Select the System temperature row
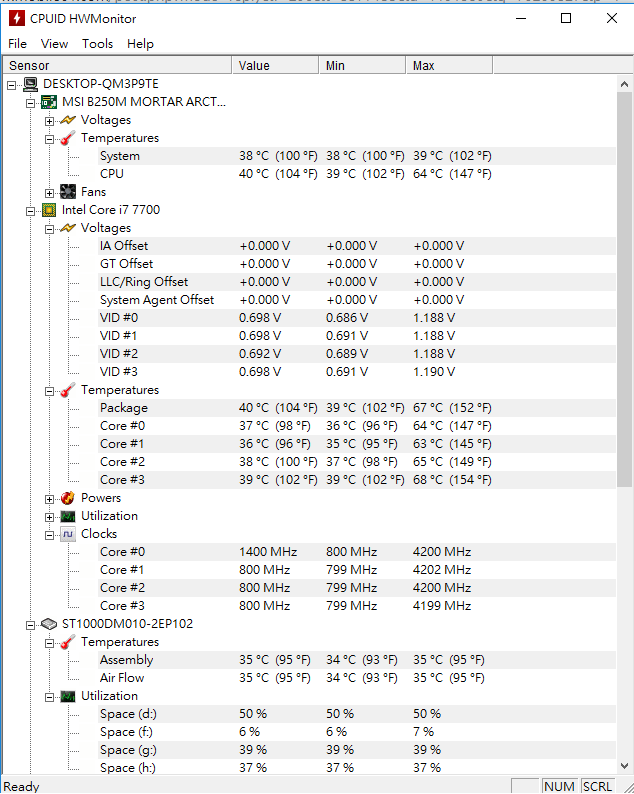Viewport: 634px width, 794px height. click(x=357, y=156)
